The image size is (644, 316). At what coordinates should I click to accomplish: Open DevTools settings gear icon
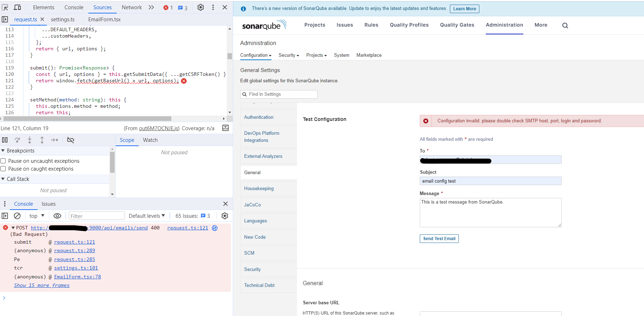pyautogui.click(x=200, y=7)
